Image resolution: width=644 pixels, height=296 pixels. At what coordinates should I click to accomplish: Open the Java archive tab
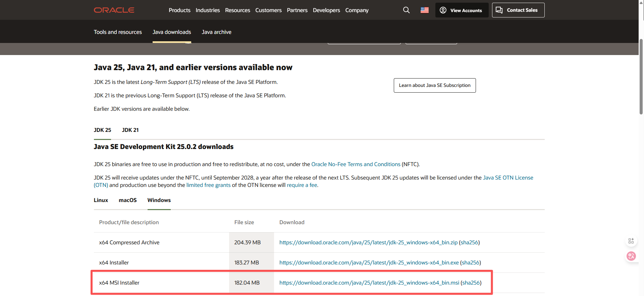click(x=216, y=32)
